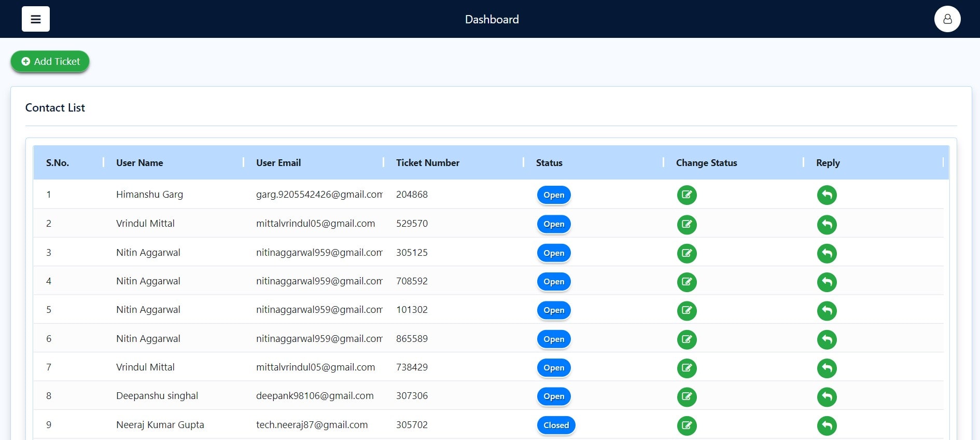Click Open status badge for ticket 305125
This screenshot has height=440, width=980.
(554, 253)
